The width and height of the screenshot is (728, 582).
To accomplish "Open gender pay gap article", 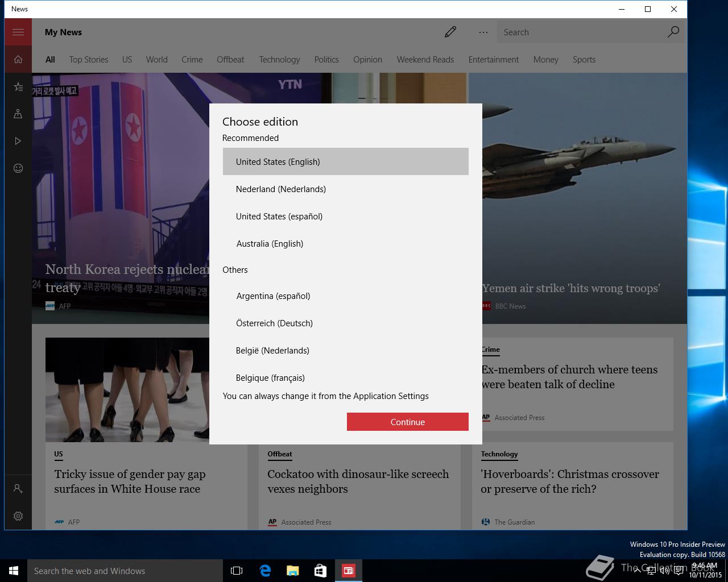I will tap(130, 481).
